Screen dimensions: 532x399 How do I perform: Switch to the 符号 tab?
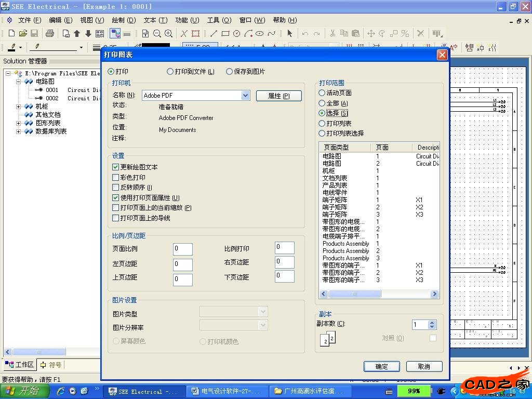(x=51, y=365)
